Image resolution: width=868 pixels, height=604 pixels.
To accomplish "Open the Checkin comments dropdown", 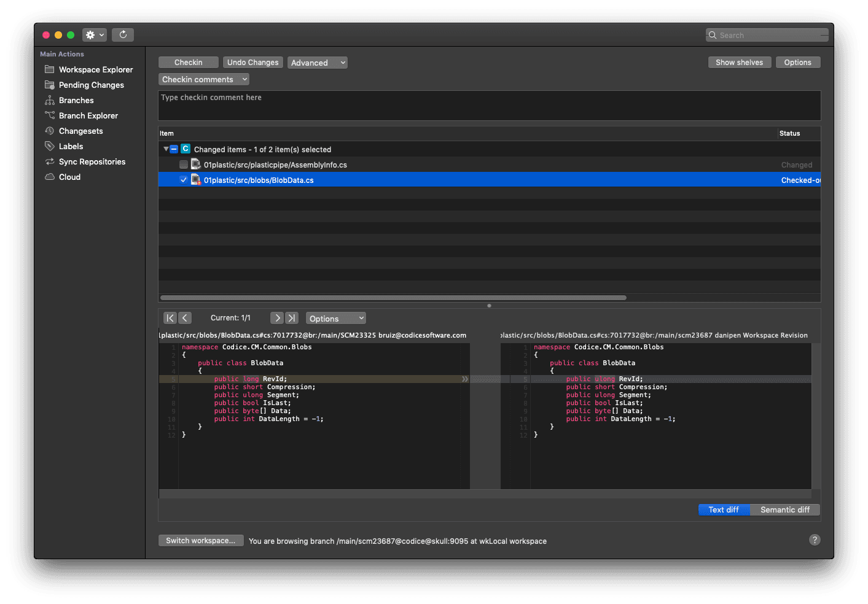I will click(203, 79).
